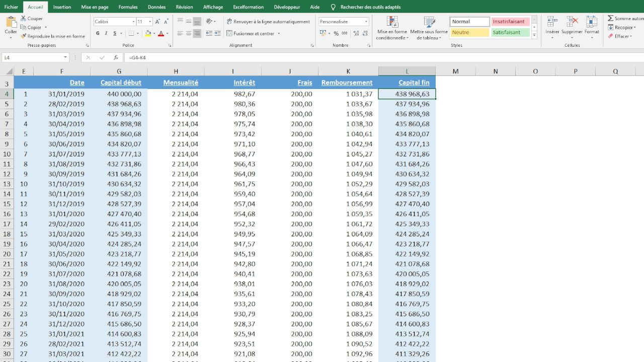Click the Coller paste icon
This screenshot has height=362, width=644.
(11, 23)
